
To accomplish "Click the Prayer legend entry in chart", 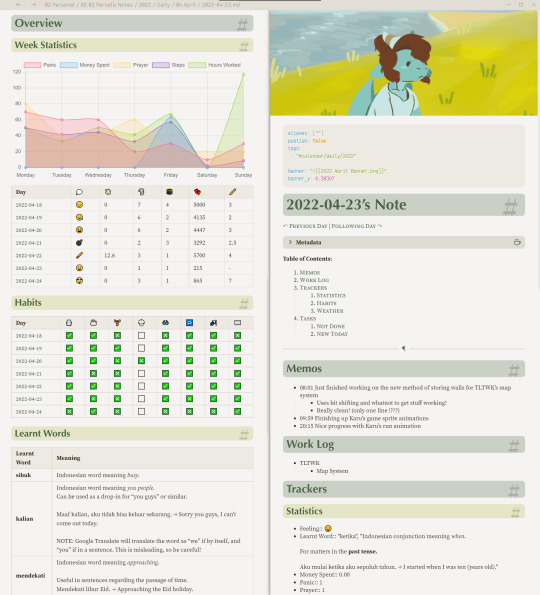I will click(x=131, y=65).
